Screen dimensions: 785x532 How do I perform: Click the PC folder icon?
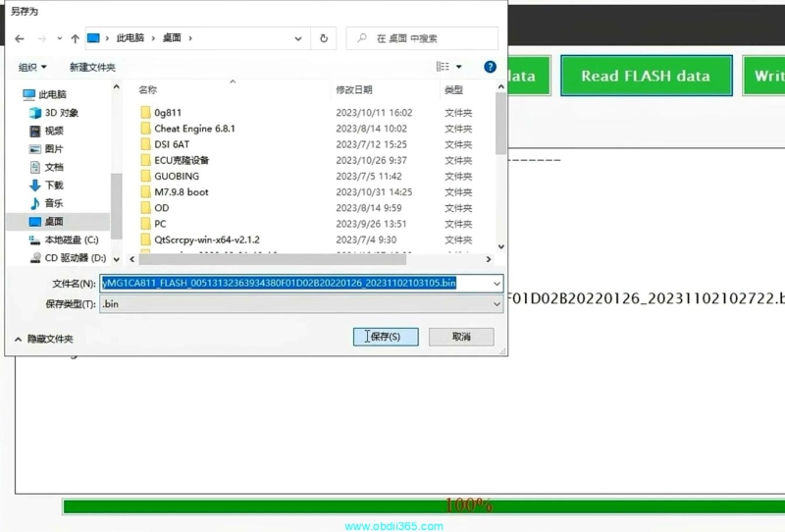point(145,224)
